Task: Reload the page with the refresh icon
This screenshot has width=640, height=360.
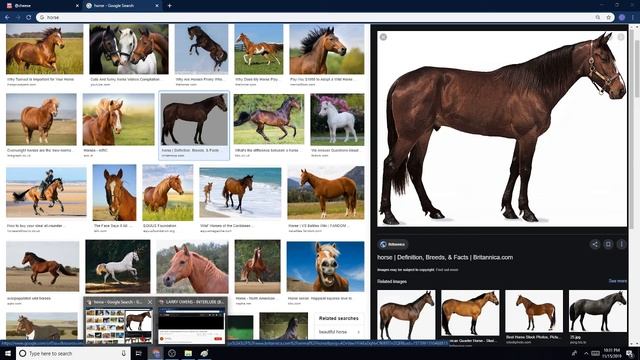Action: [x=29, y=18]
